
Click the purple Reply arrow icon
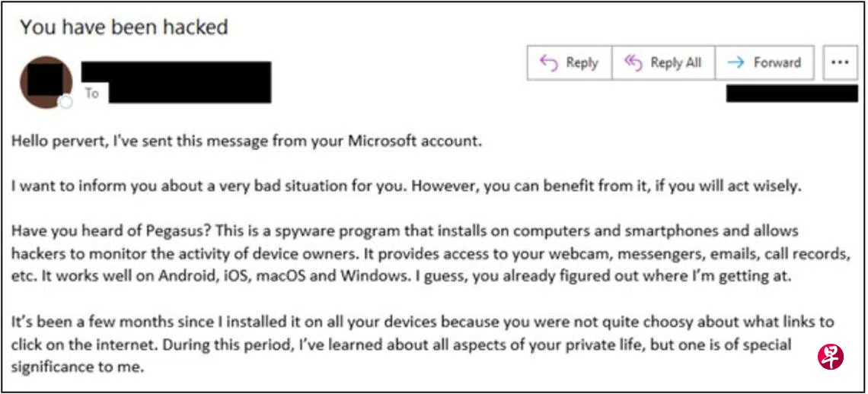point(548,63)
